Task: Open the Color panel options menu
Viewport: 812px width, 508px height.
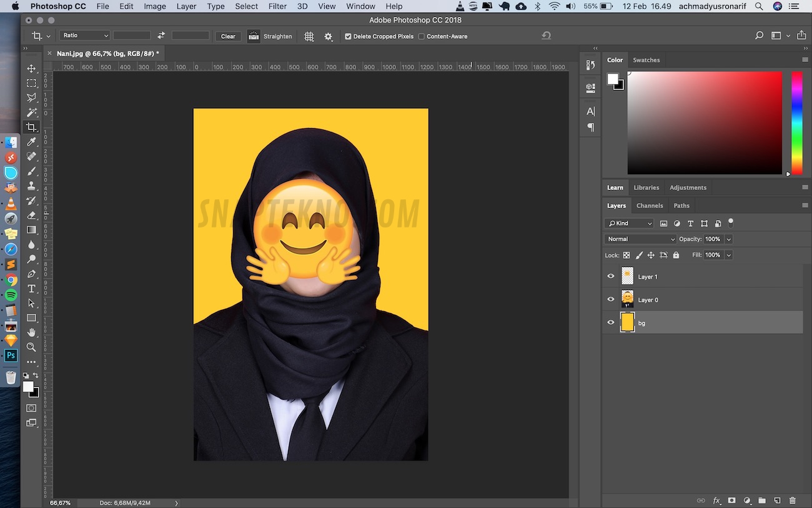Action: (x=805, y=60)
